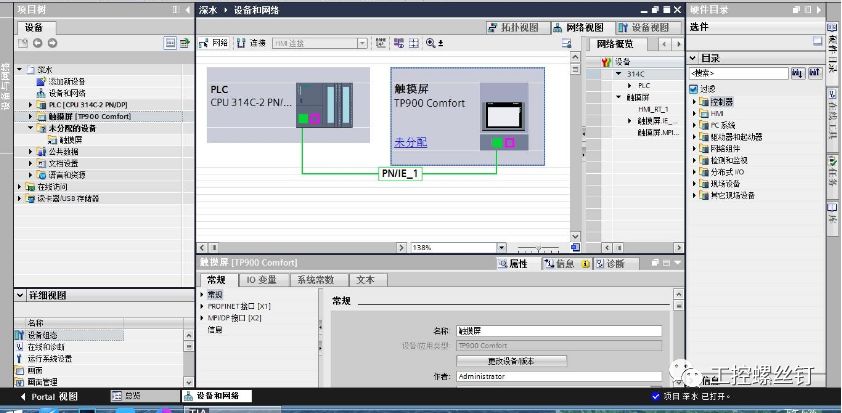This screenshot has width=842, height=413.
Task: Click the touch screen magenta MPI port
Action: 510,142
